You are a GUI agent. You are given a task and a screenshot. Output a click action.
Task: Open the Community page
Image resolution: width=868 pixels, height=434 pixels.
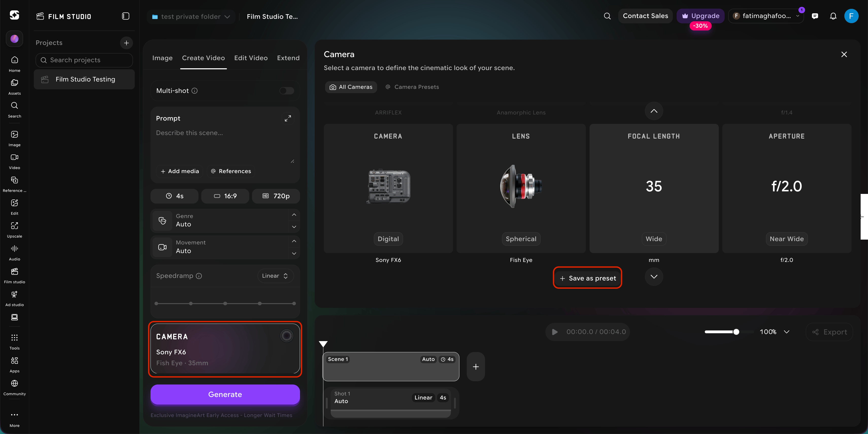click(x=14, y=388)
